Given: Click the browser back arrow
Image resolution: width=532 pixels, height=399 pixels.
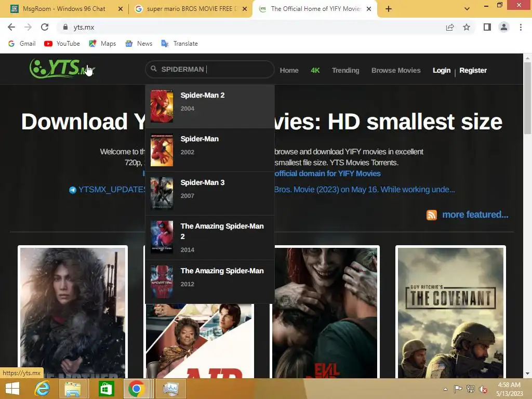Looking at the screenshot, I should [x=11, y=27].
